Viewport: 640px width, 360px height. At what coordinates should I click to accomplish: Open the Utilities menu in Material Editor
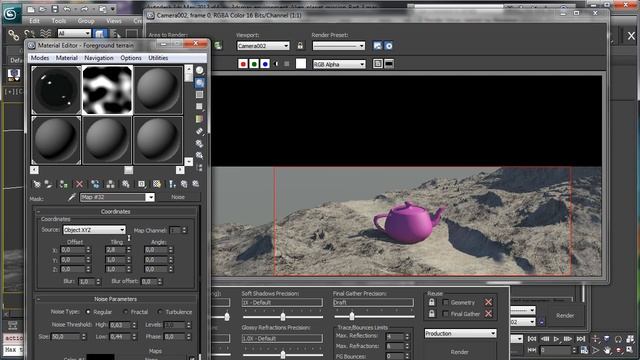[158, 58]
